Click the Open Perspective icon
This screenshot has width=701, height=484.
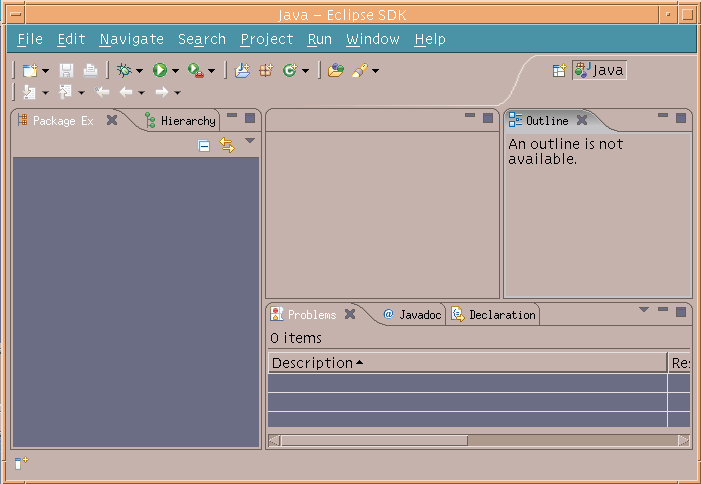pyautogui.click(x=559, y=71)
